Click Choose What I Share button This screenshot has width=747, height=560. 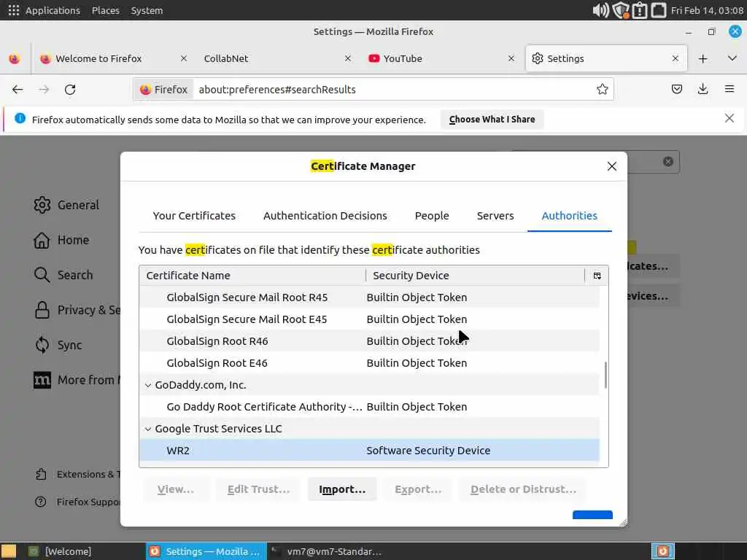492,120
